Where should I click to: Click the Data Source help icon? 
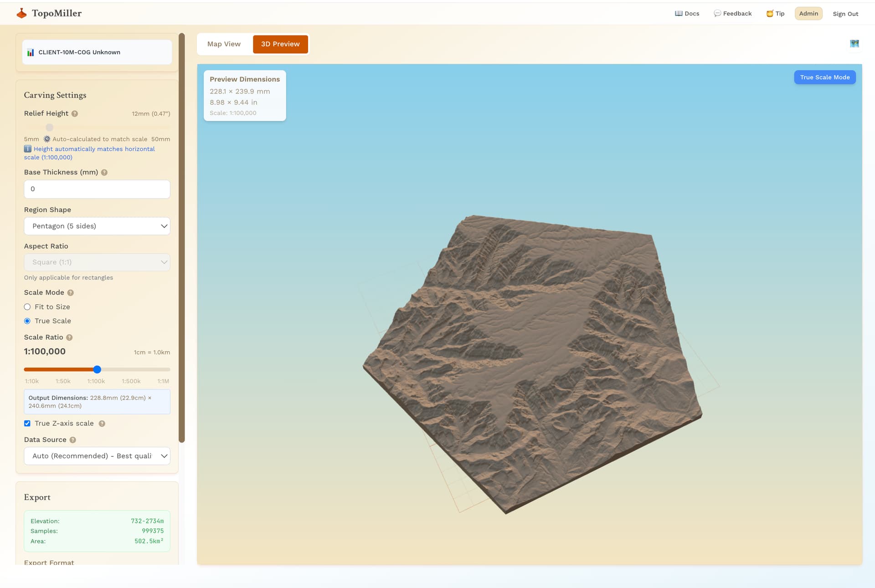tap(73, 440)
